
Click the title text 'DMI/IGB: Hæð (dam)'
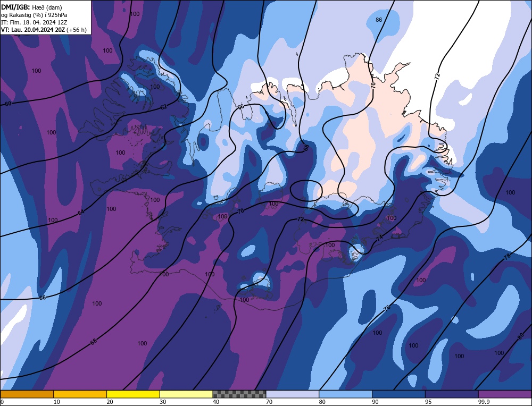pos(31,7)
